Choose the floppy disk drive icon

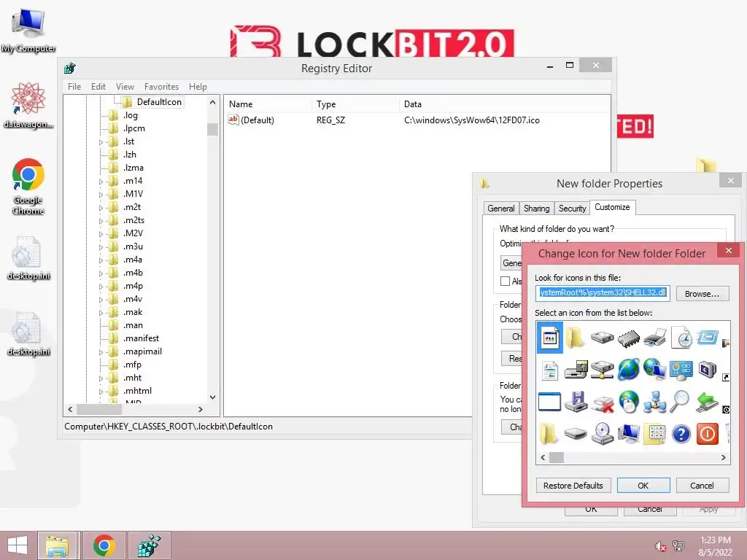click(576, 402)
